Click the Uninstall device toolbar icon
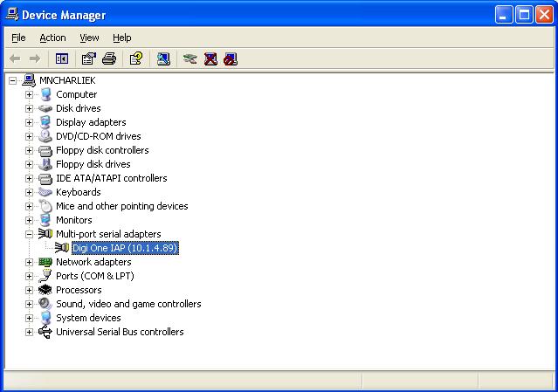 pos(210,59)
